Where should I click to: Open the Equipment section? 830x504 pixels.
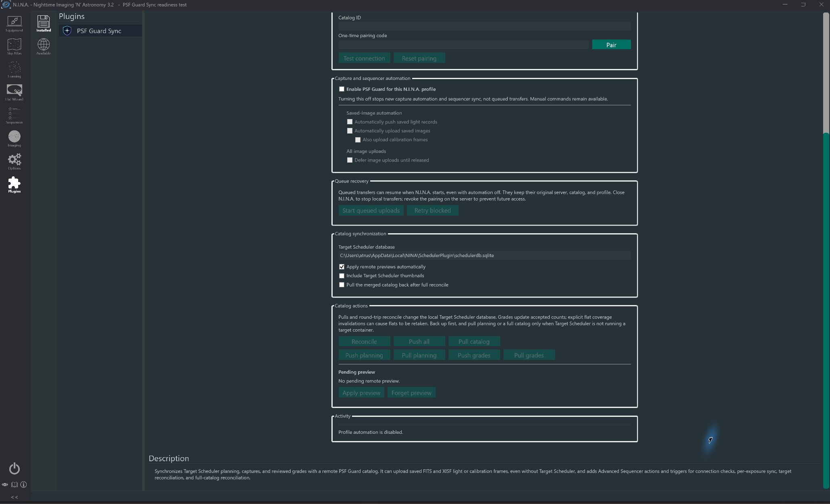click(x=14, y=24)
